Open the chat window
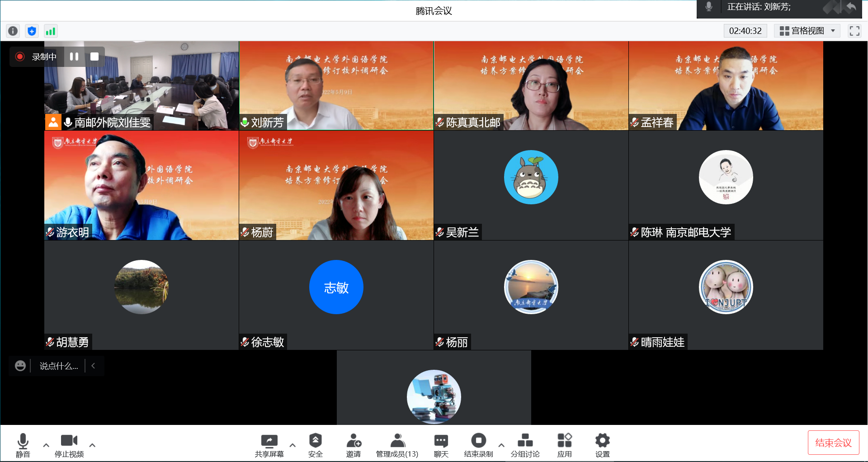This screenshot has width=868, height=462. (441, 445)
